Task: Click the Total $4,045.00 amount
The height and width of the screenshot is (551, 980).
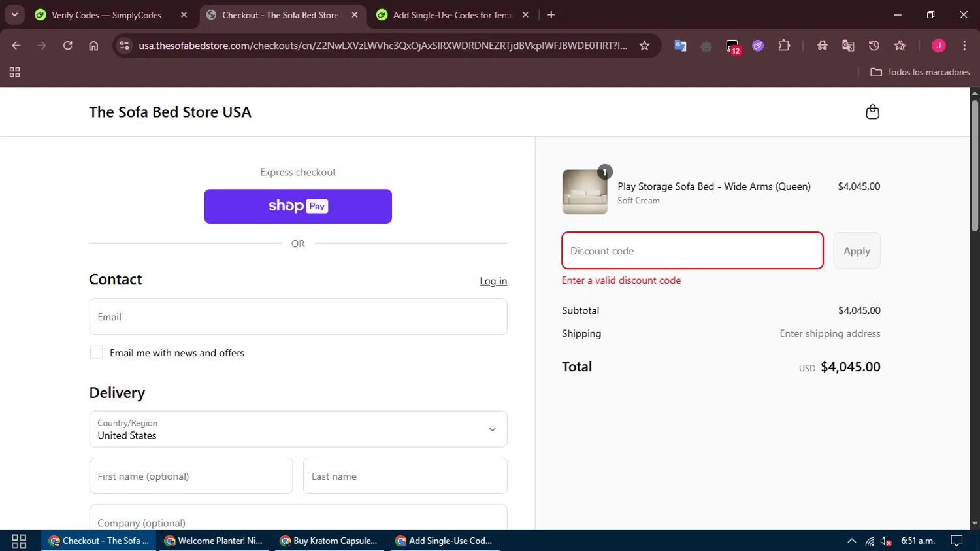Action: tap(850, 367)
